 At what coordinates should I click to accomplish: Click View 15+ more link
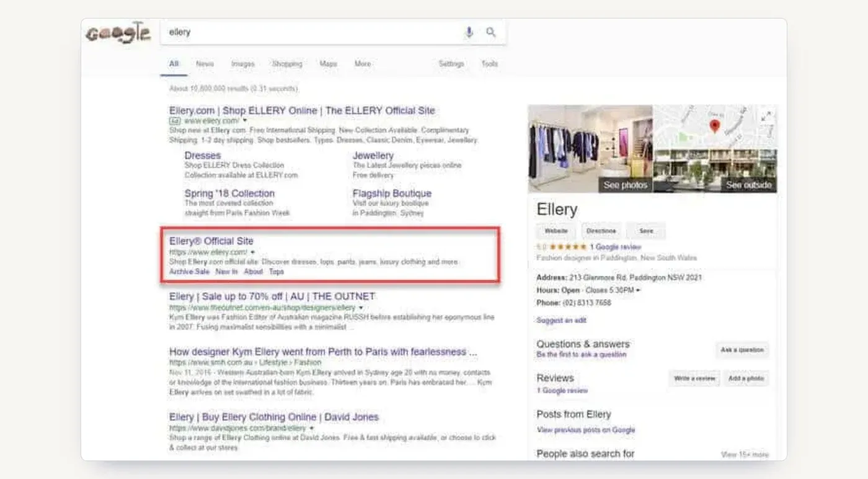click(745, 455)
